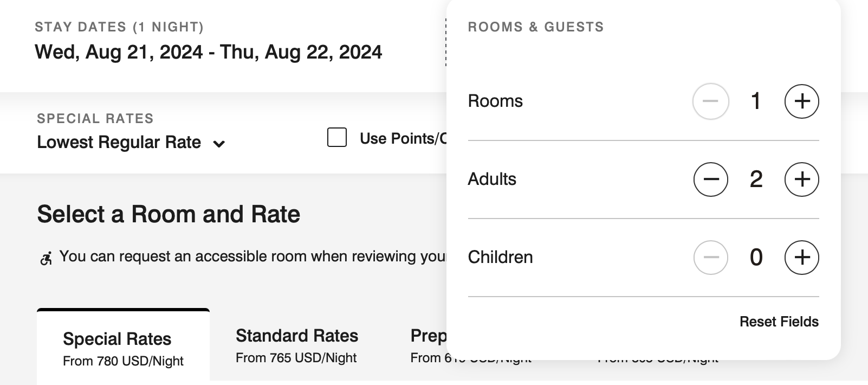Decrease the Adults count
This screenshot has width=868, height=385.
pyautogui.click(x=710, y=179)
